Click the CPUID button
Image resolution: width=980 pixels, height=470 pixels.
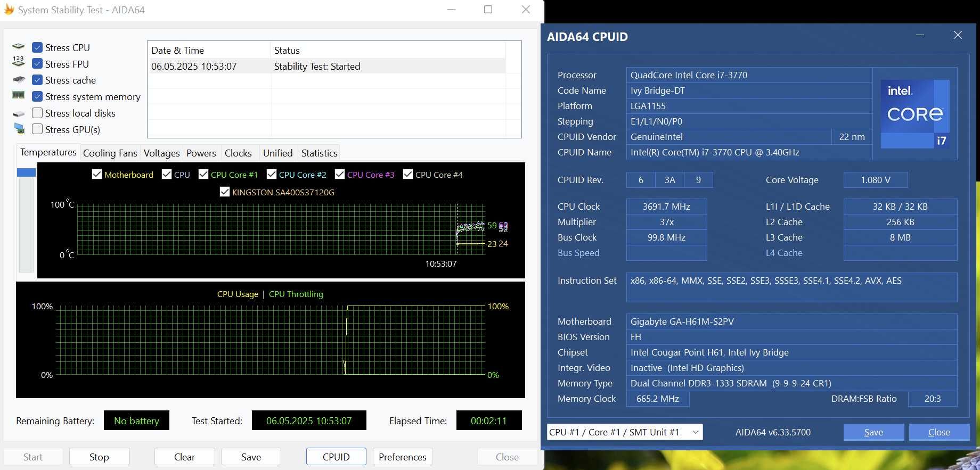click(336, 457)
